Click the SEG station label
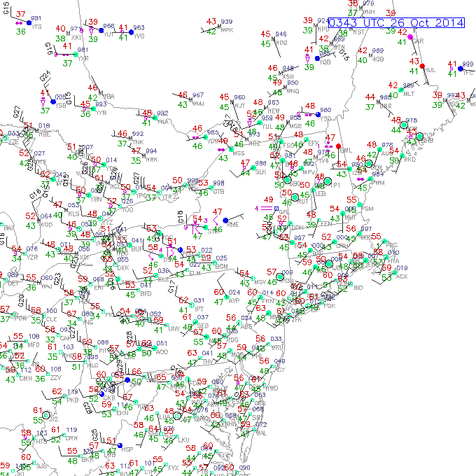Viewport: 476px width, 476px height. [x=203, y=325]
